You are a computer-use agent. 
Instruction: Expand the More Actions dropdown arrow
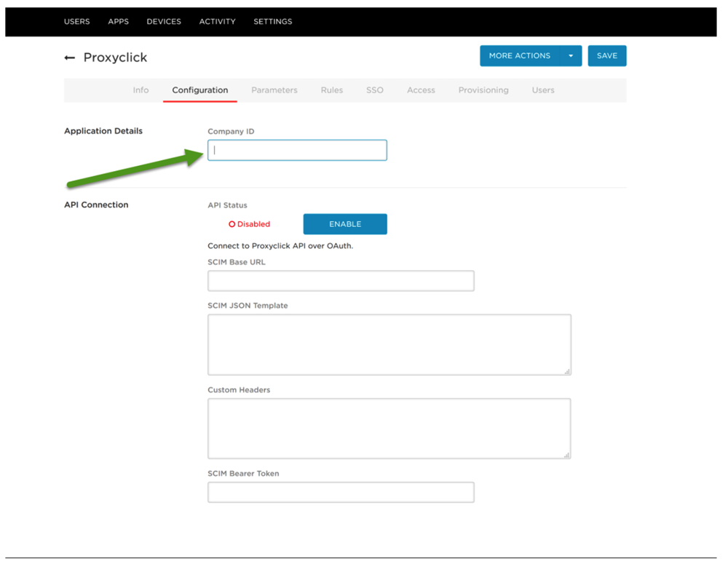click(x=571, y=56)
